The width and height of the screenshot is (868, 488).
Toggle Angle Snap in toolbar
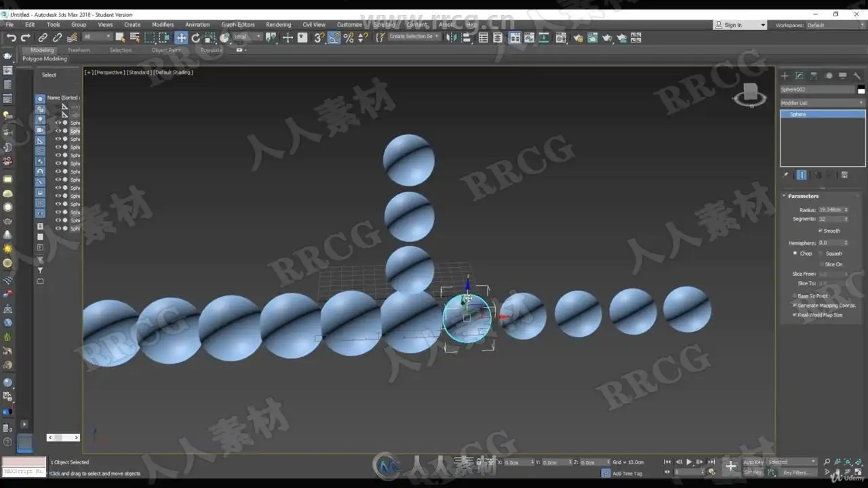tap(334, 38)
